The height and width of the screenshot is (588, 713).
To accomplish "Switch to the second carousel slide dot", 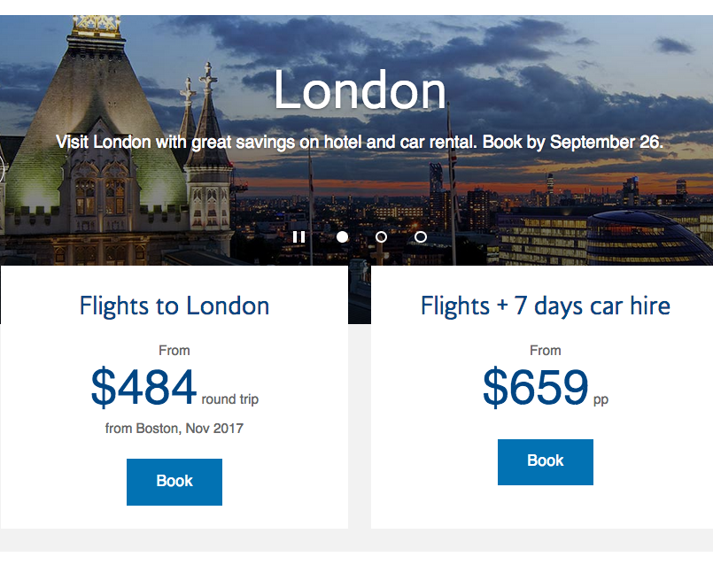I will click(381, 237).
